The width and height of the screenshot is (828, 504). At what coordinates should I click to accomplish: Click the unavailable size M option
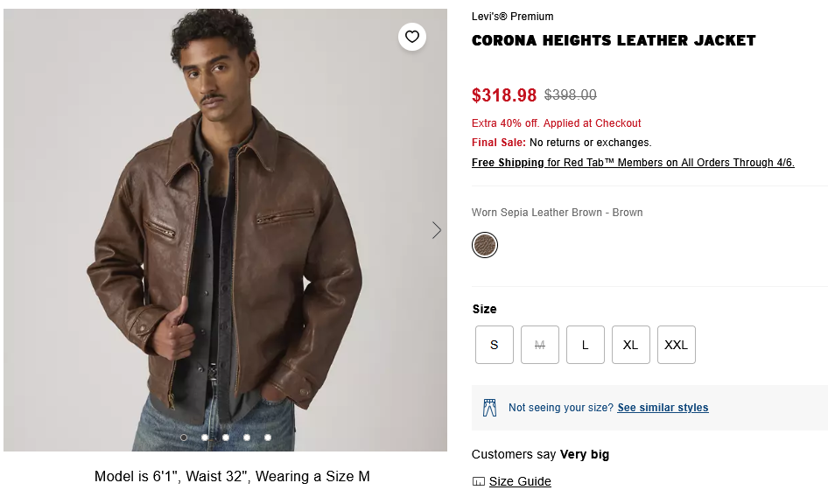pyautogui.click(x=540, y=345)
